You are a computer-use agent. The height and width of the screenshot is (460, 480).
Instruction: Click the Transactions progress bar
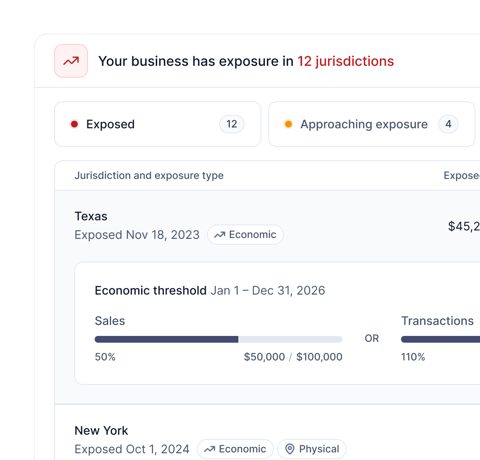click(x=440, y=339)
